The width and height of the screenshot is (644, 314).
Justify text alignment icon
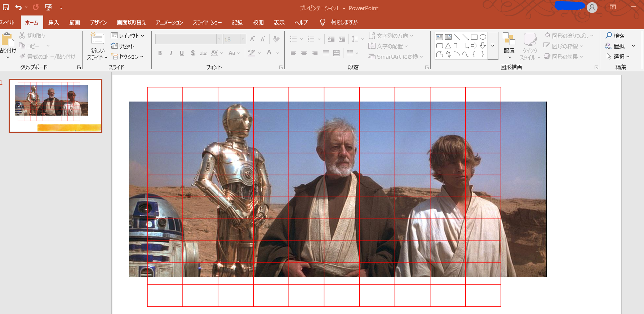[326, 53]
